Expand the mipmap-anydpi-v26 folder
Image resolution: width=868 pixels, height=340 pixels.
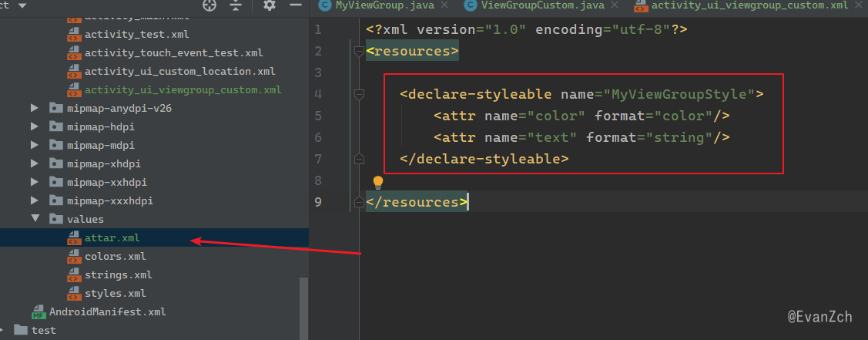(35, 108)
